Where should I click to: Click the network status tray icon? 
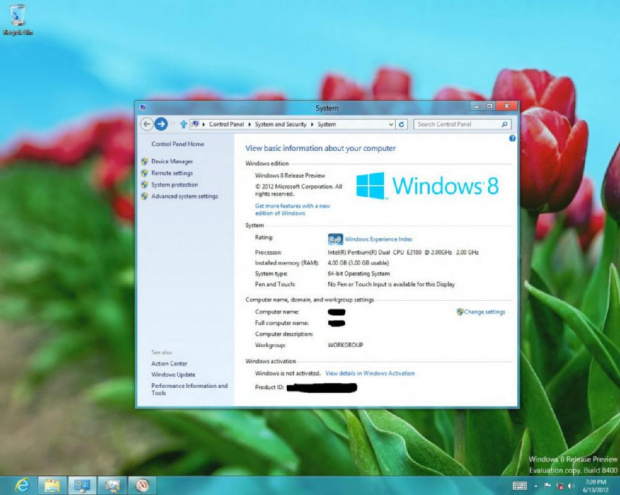click(560, 486)
